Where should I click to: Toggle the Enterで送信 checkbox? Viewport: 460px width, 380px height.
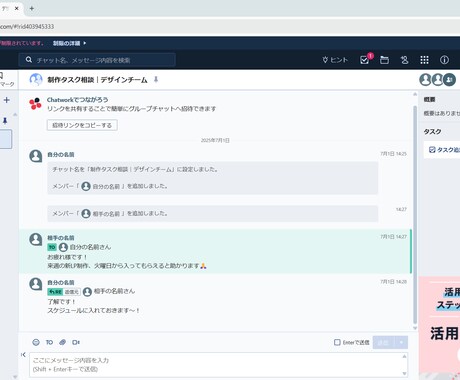pyautogui.click(x=337, y=342)
